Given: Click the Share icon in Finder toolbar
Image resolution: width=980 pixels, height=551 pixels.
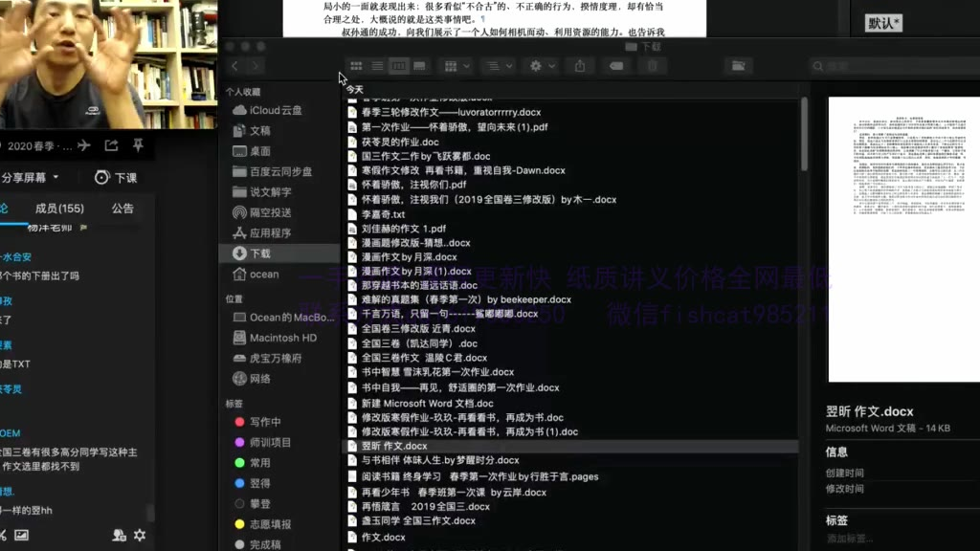Looking at the screenshot, I should click(580, 66).
